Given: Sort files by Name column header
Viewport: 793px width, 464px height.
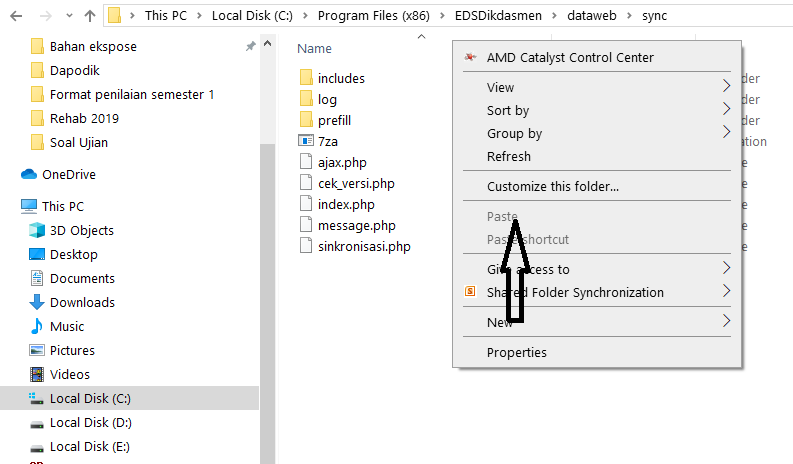Looking at the screenshot, I should (x=315, y=49).
